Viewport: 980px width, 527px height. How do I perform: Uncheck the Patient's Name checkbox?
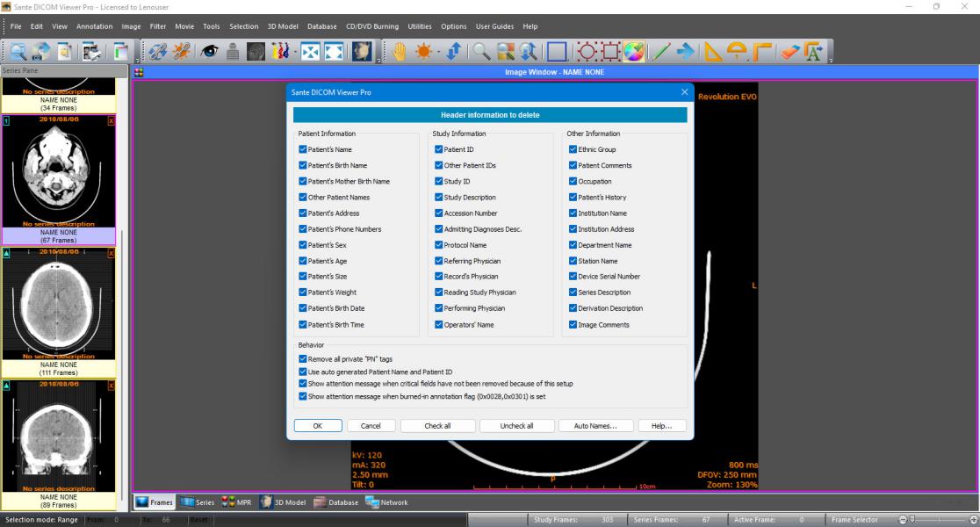tap(302, 149)
